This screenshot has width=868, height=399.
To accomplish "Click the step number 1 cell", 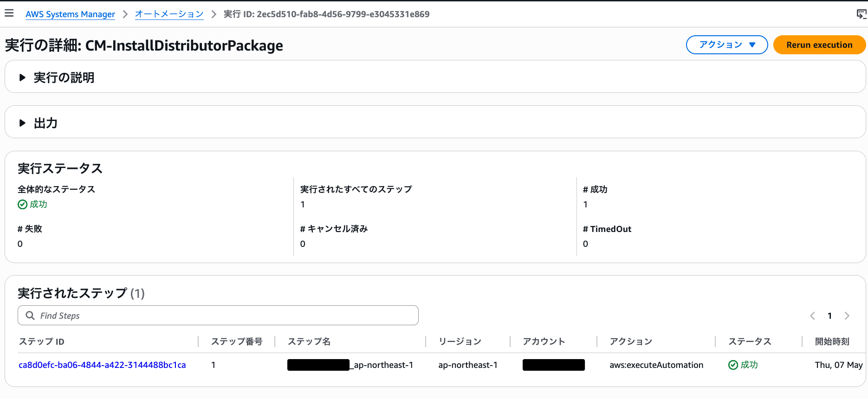I will pos(213,365).
